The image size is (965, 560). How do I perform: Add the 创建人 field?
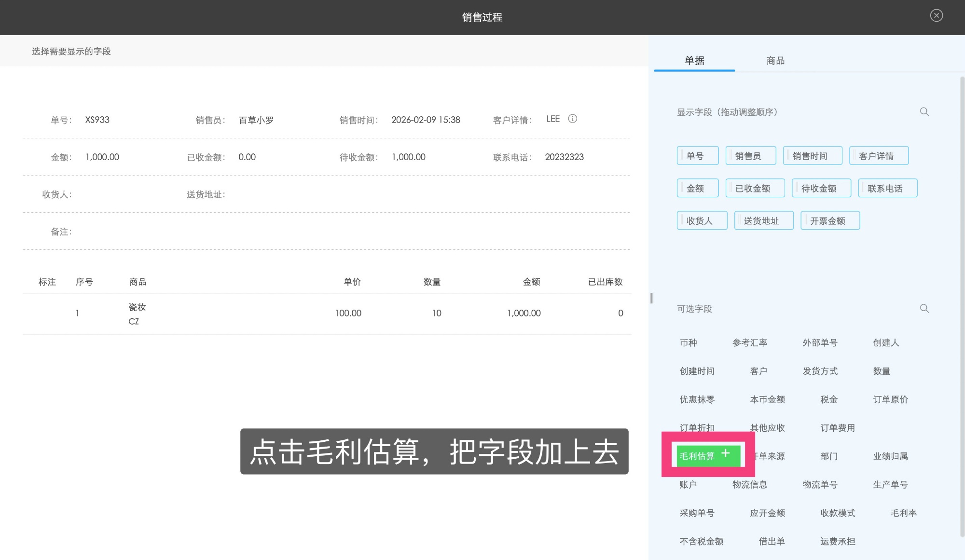coord(885,342)
